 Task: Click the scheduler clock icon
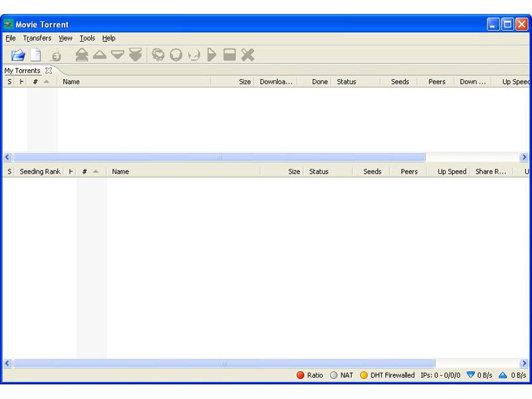tap(56, 55)
